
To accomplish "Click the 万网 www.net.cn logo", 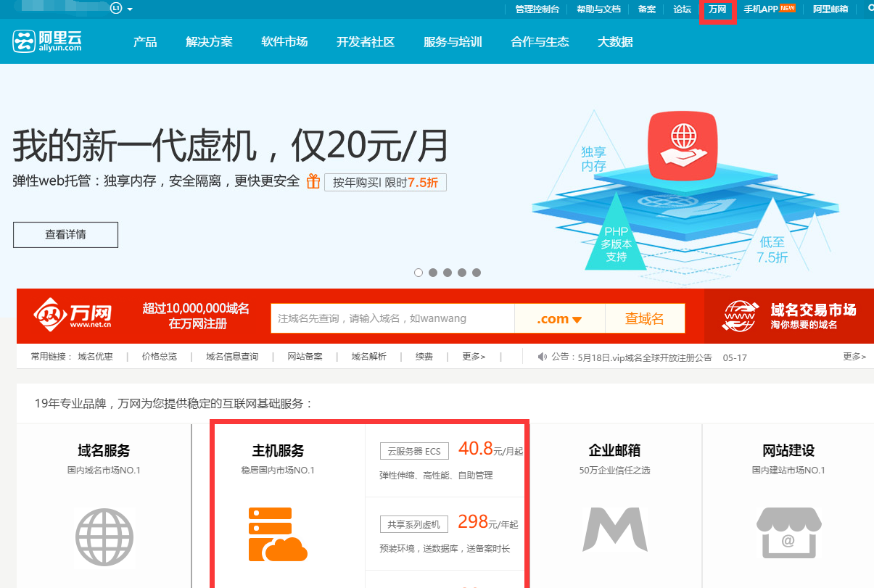I will 73,316.
